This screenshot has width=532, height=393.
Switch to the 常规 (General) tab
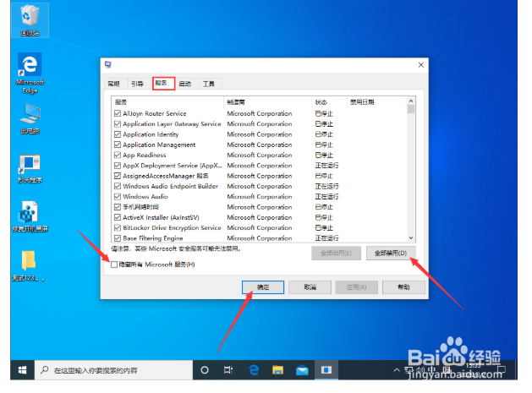click(113, 84)
